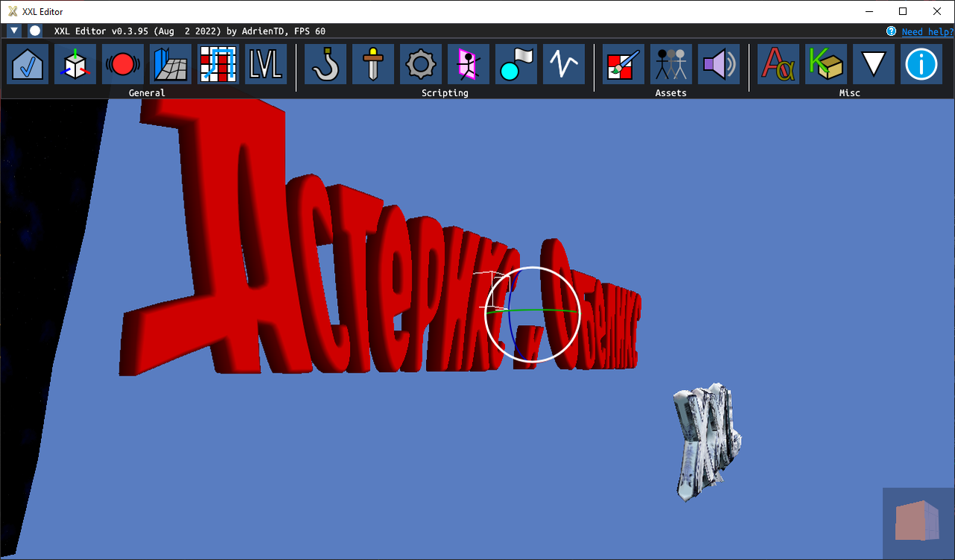The width and height of the screenshot is (955, 560).
Task: Click the XXL Editor version info text
Action: pyautogui.click(x=190, y=31)
